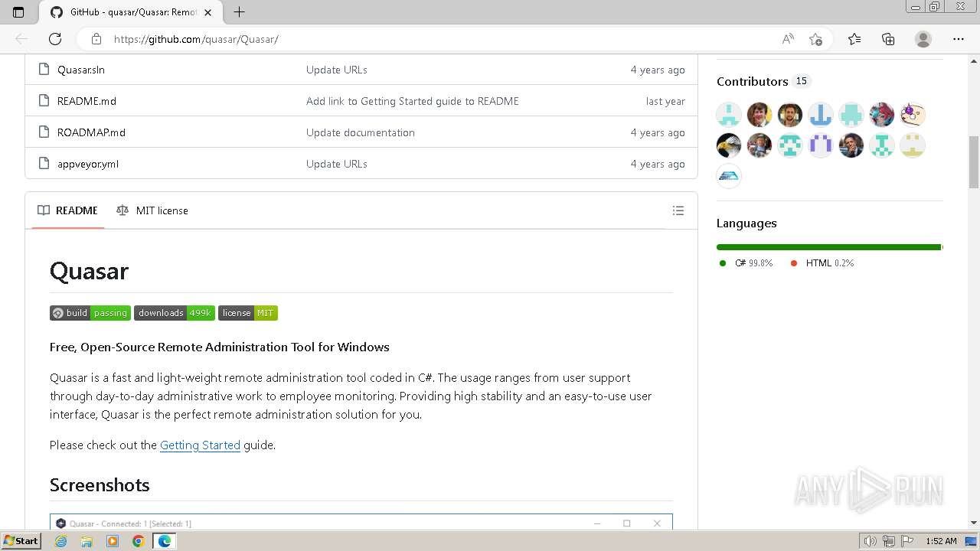Click the 1:52 AM clock
This screenshot has width=980, height=551.
[941, 541]
